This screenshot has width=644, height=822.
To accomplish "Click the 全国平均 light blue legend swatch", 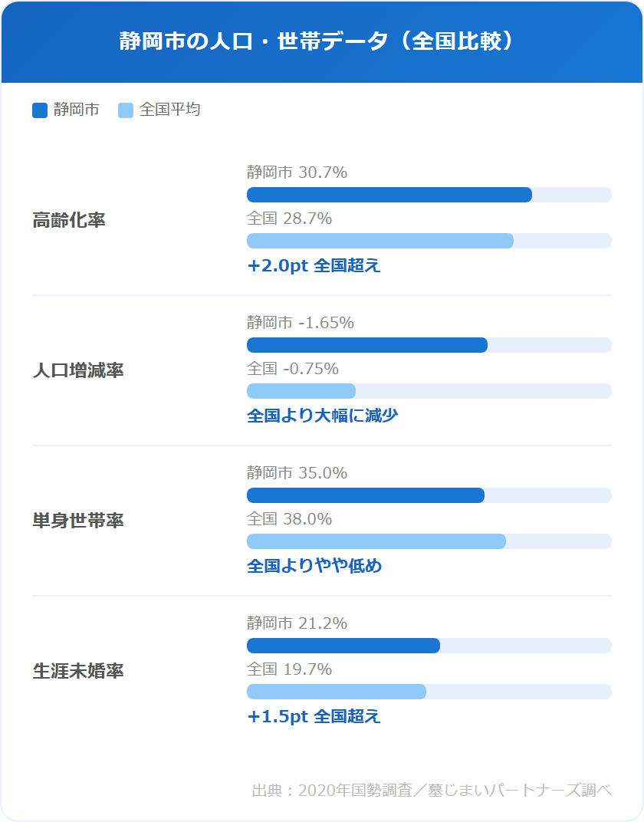I will click(126, 110).
